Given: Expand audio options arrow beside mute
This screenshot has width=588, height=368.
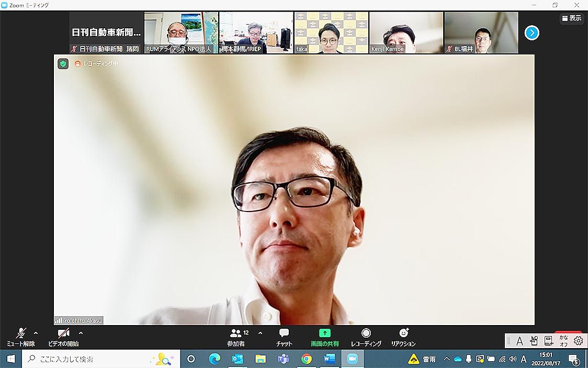Looking at the screenshot, I should click(x=36, y=333).
